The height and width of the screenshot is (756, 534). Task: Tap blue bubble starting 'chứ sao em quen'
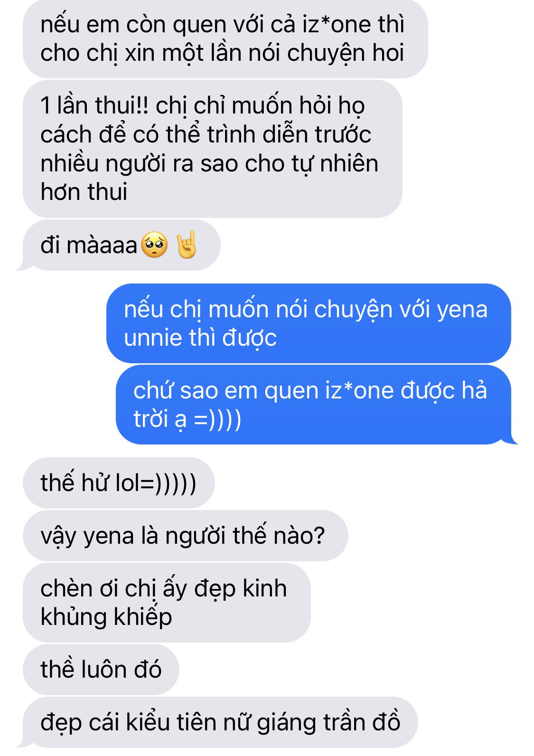pos(314,405)
